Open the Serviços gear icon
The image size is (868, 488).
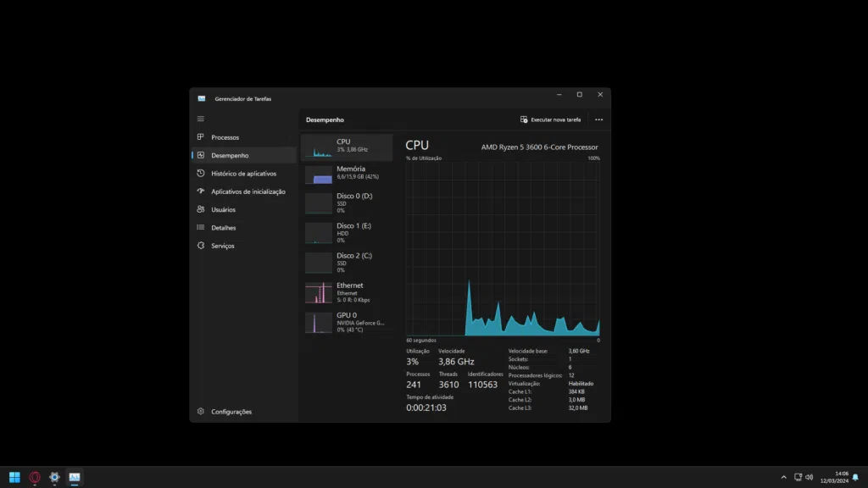[201, 246]
